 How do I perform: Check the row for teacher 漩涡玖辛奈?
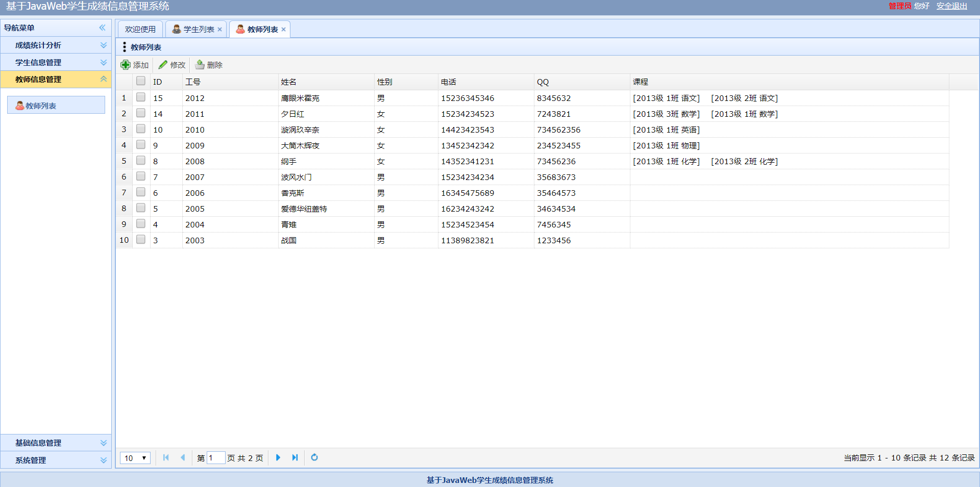click(141, 129)
